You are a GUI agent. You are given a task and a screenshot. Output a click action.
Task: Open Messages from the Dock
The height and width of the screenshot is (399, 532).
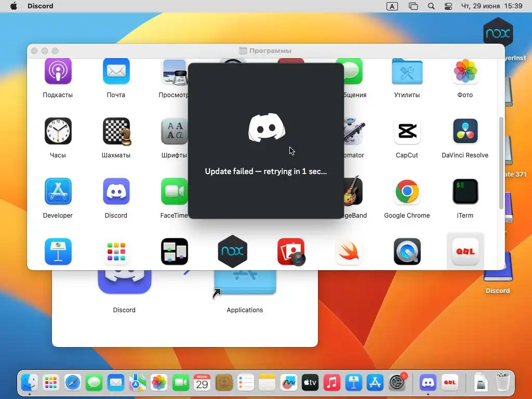click(94, 383)
